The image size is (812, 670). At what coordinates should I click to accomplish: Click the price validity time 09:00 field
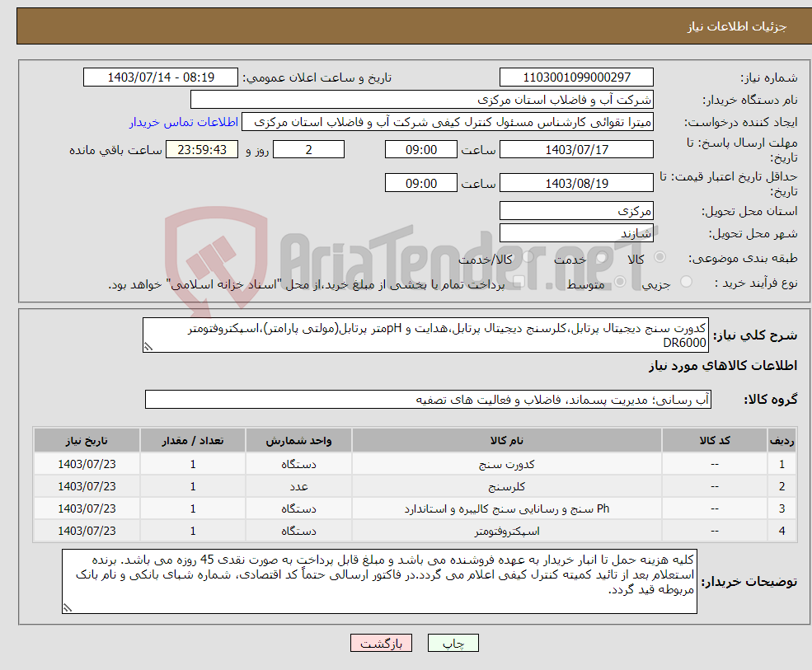pos(421,183)
